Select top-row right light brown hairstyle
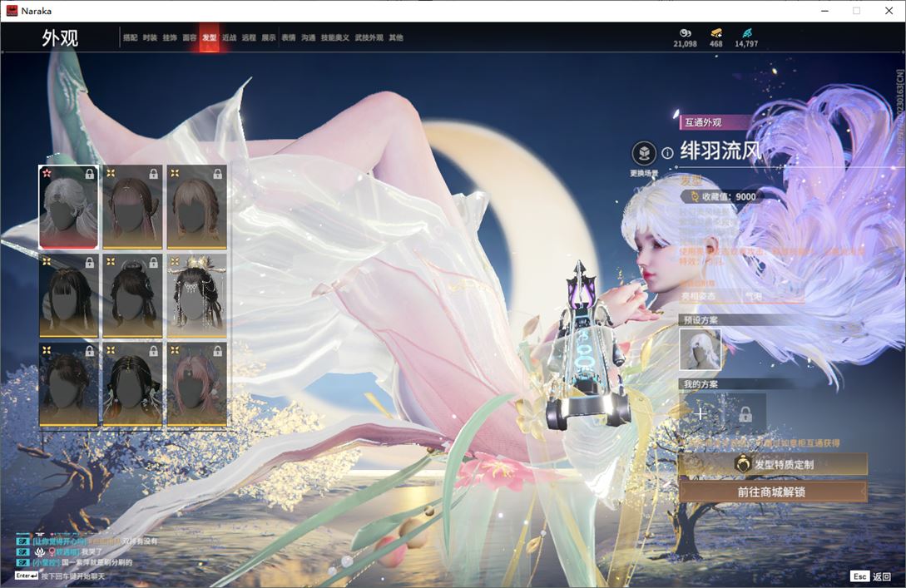 coord(196,207)
